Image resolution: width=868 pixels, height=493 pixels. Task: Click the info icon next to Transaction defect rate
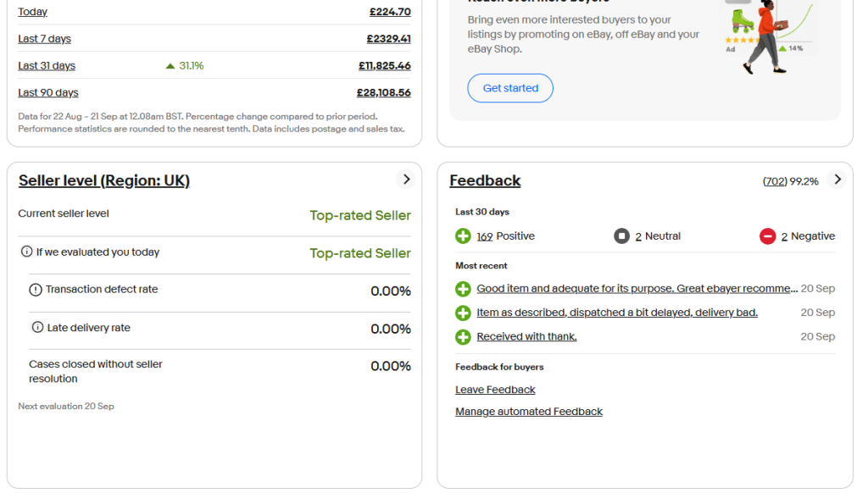(x=36, y=290)
